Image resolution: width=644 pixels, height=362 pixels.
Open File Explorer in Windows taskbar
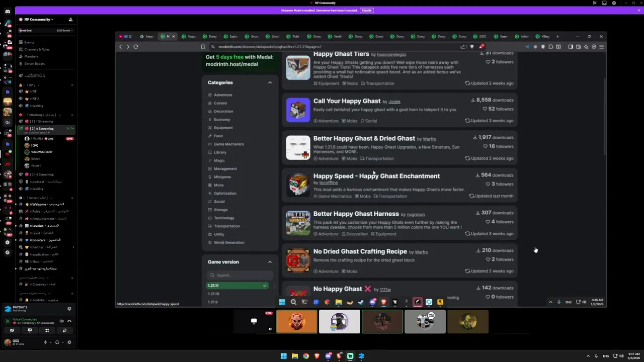coord(295,356)
